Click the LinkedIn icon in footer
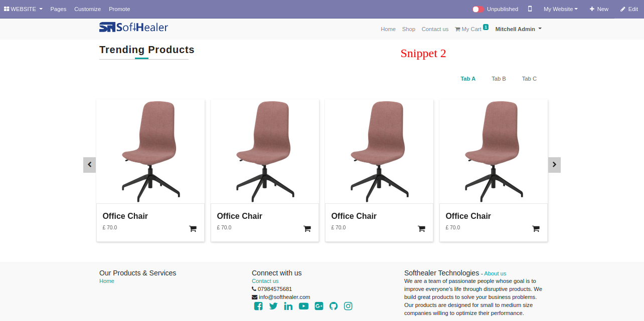The width and height of the screenshot is (644, 321). click(x=288, y=306)
